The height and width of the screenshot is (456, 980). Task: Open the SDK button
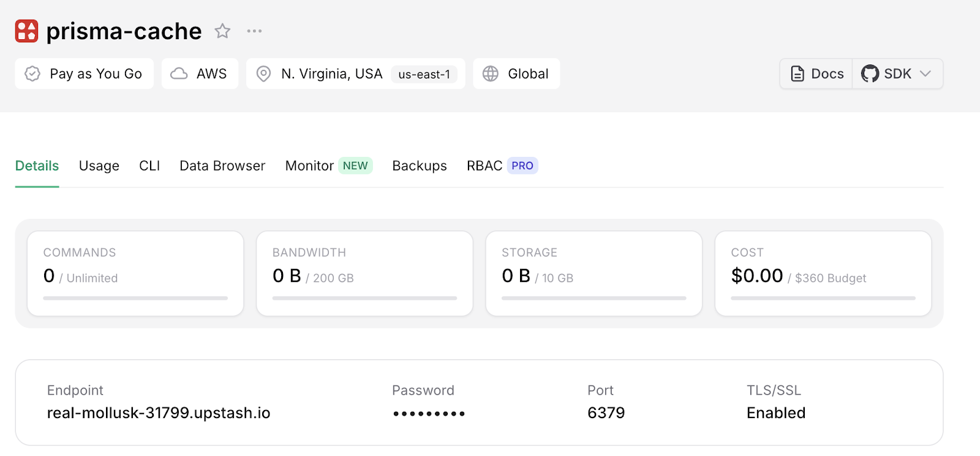(897, 74)
